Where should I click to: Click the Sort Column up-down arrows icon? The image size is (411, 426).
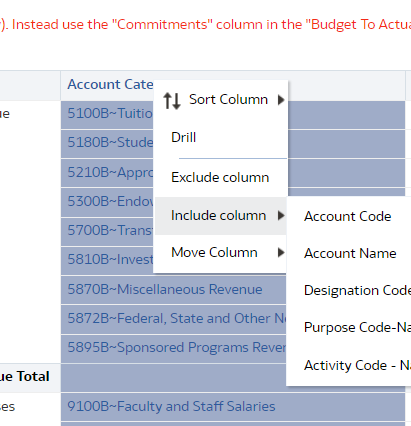click(172, 101)
